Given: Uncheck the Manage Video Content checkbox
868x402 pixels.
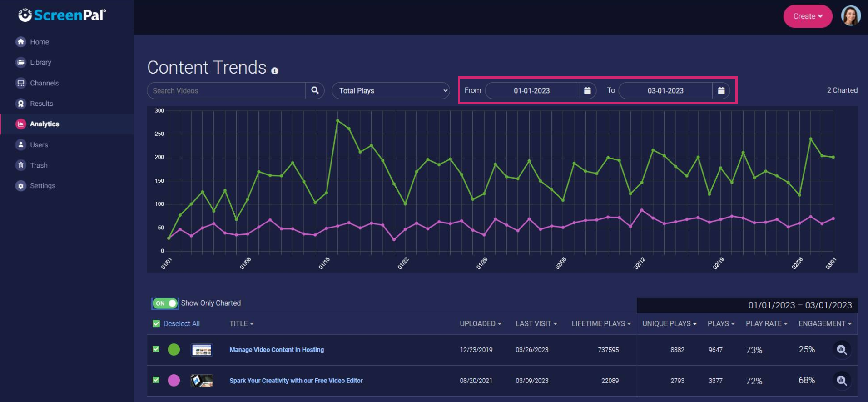Looking at the screenshot, I should [156, 349].
